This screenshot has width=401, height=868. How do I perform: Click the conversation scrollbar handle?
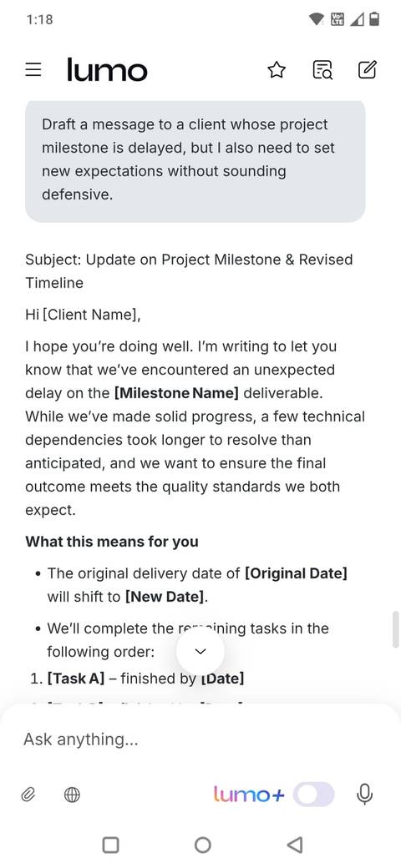tap(395, 628)
